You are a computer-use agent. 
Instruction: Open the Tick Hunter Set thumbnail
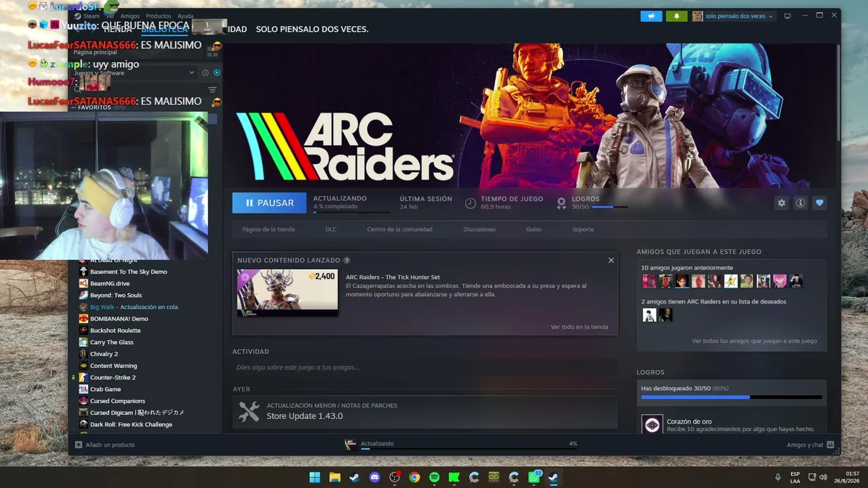[x=288, y=293]
